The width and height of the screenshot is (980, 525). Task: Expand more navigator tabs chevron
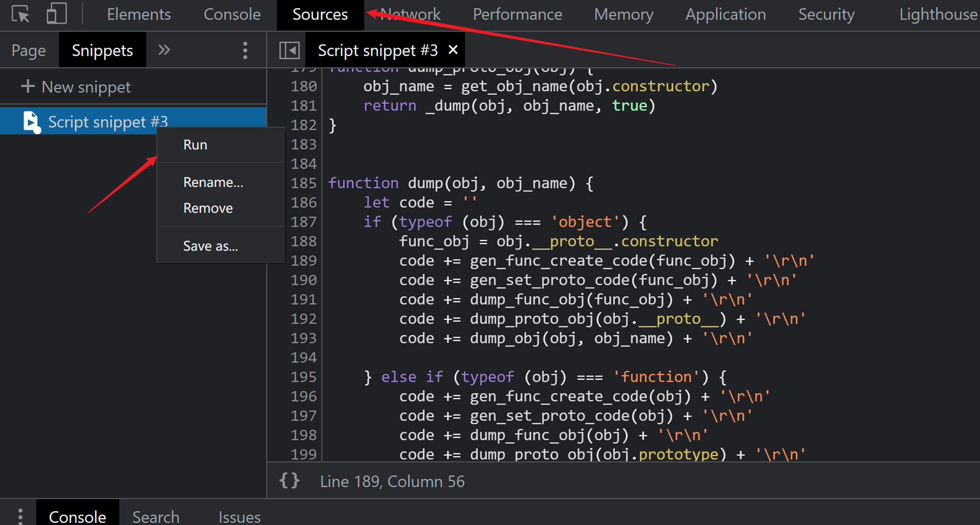(164, 50)
